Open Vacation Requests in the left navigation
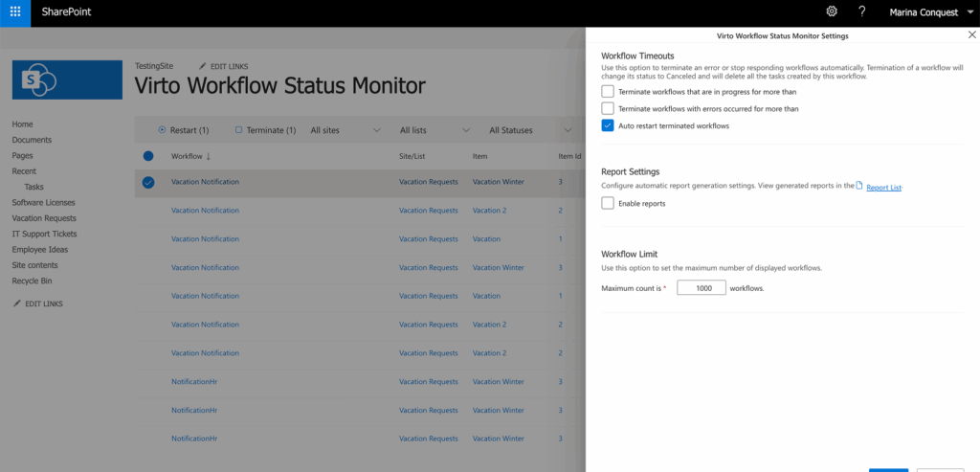This screenshot has height=472, width=980. point(44,218)
